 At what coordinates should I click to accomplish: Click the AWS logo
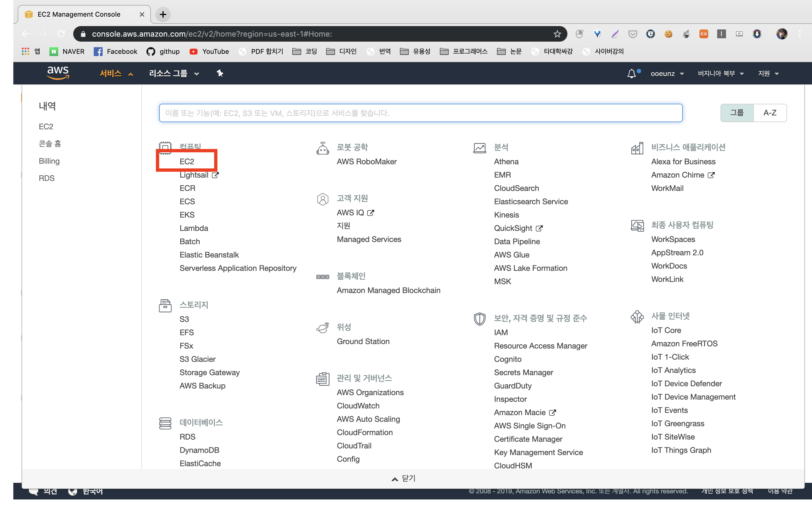tap(58, 72)
